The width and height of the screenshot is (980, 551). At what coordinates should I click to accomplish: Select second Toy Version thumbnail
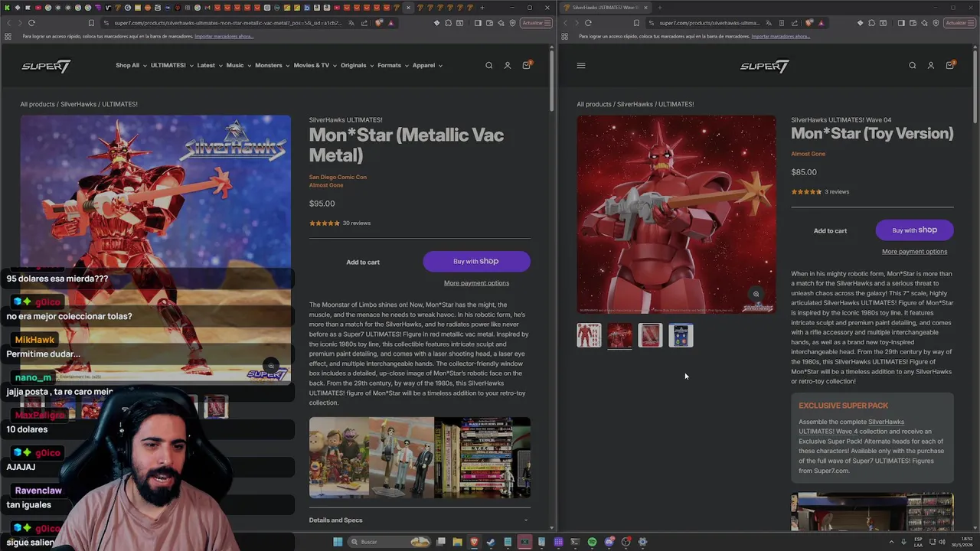619,335
